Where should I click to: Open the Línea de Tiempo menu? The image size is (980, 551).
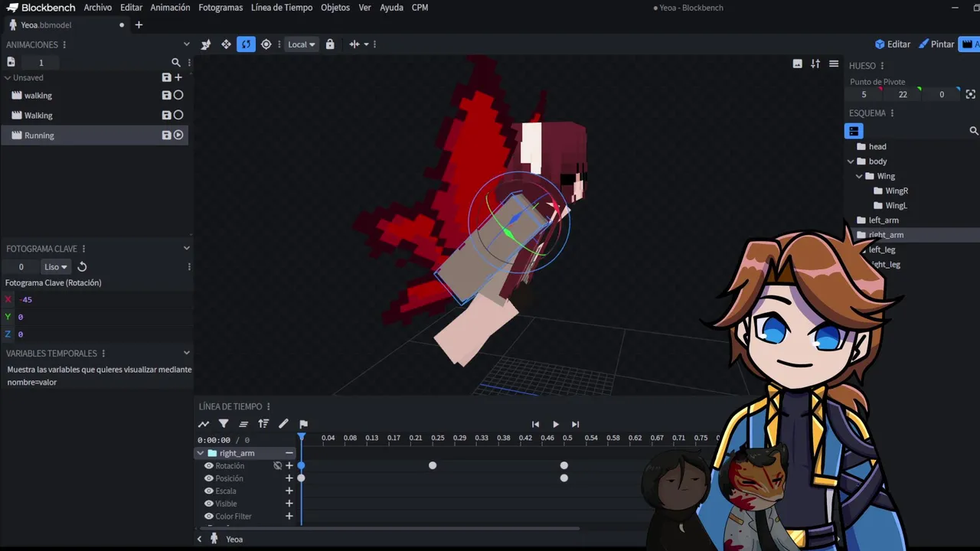[282, 8]
